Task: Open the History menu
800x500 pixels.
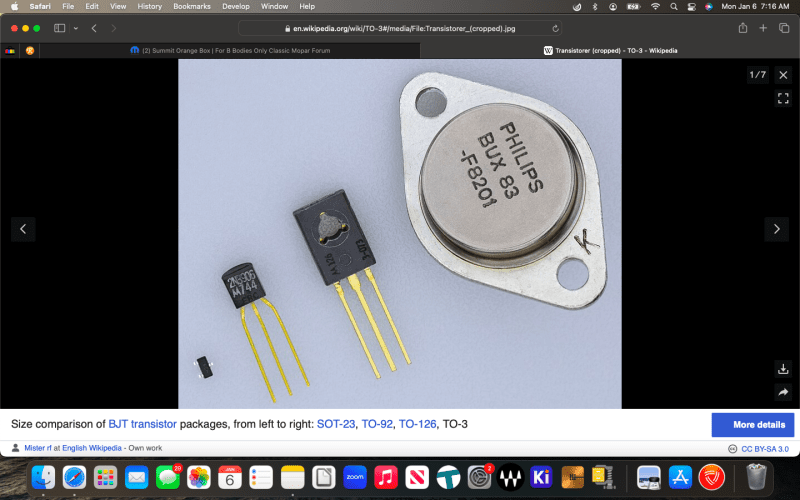Action: 149,7
